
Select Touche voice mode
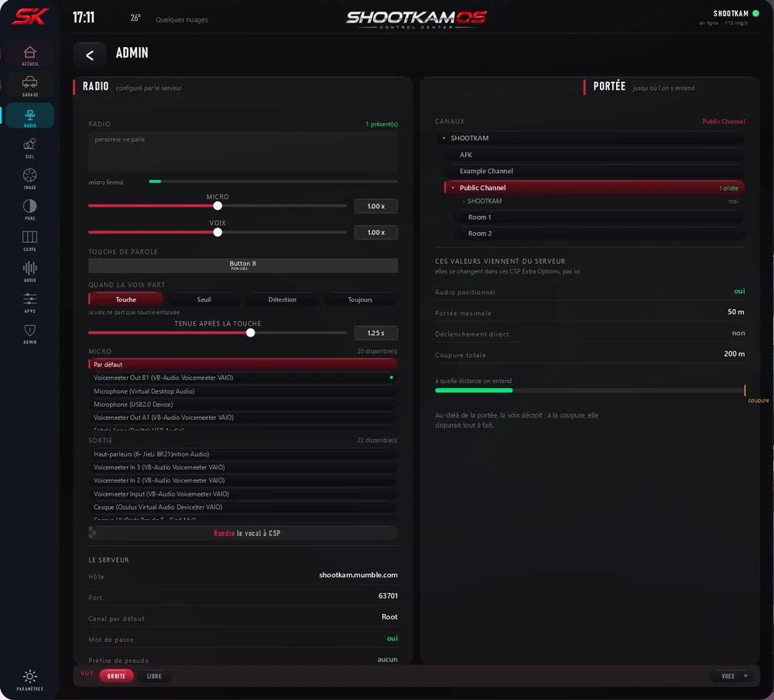[126, 299]
